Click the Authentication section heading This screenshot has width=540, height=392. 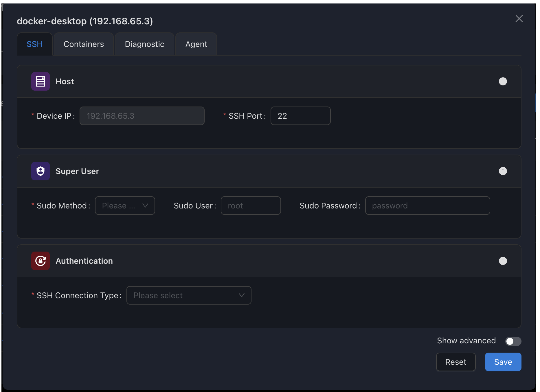coord(84,261)
